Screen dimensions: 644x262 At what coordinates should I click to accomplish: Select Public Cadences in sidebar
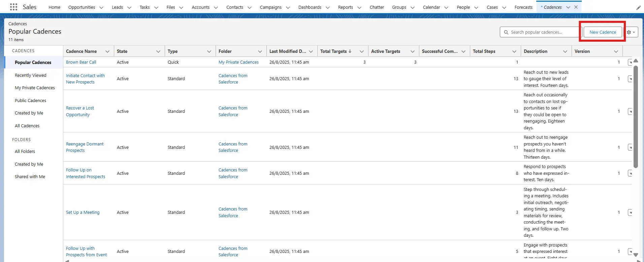click(x=30, y=101)
